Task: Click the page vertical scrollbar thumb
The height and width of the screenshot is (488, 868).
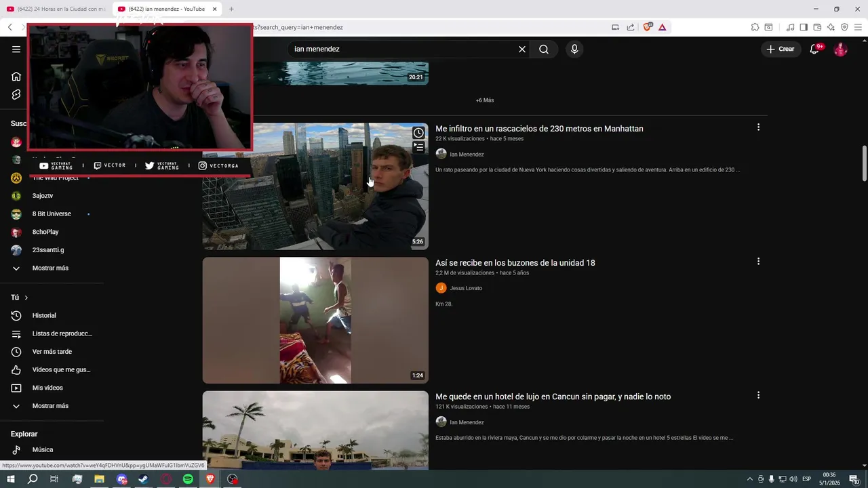Action: 864,163
